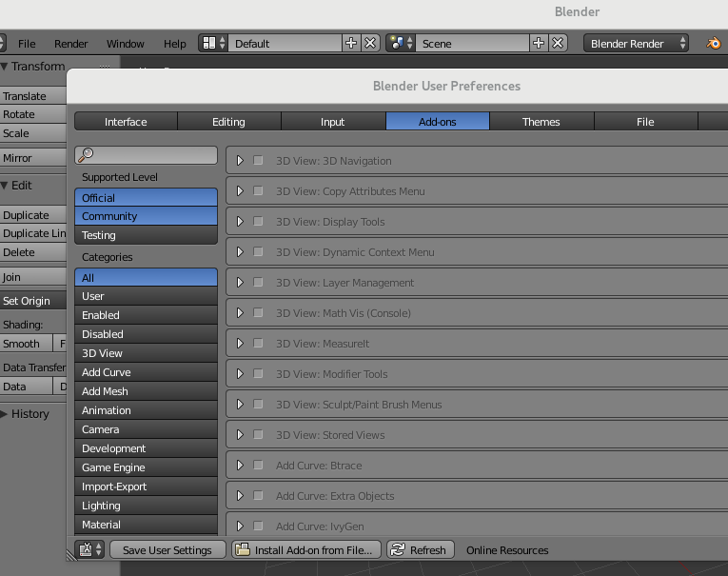
Task: Enable the Layer Management add-on checkbox
Action: (x=258, y=283)
